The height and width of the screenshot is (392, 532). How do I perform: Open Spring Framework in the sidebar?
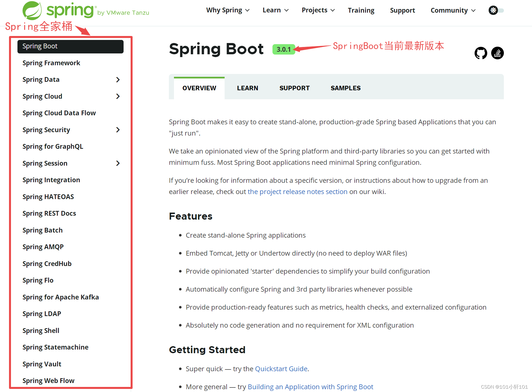(51, 63)
